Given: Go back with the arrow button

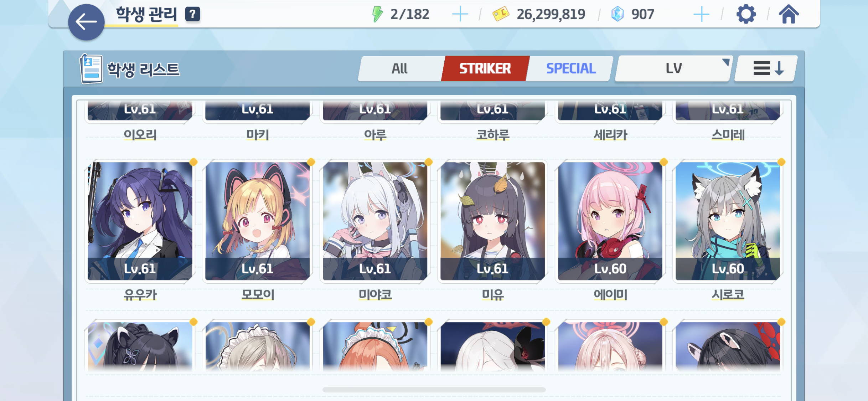Looking at the screenshot, I should coord(86,22).
